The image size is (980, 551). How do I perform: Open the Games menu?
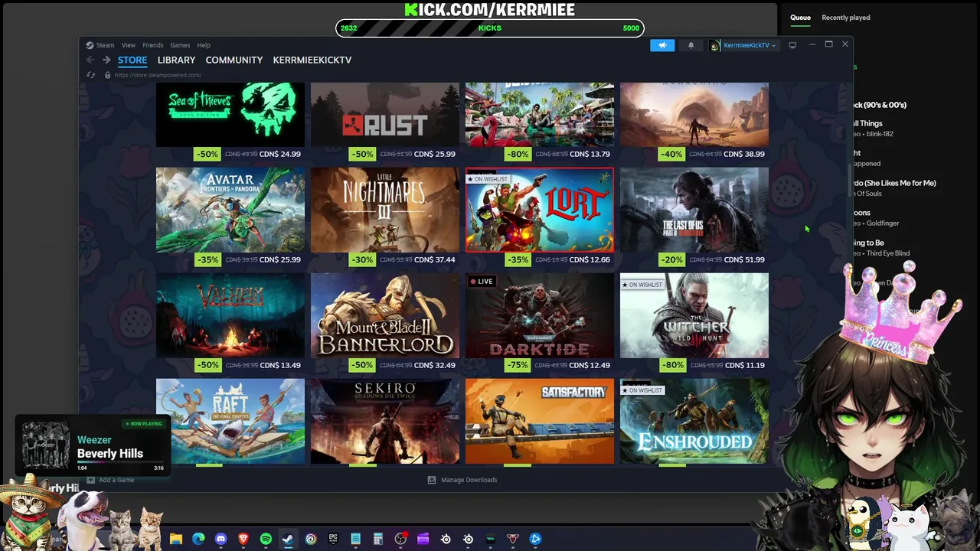tap(180, 45)
